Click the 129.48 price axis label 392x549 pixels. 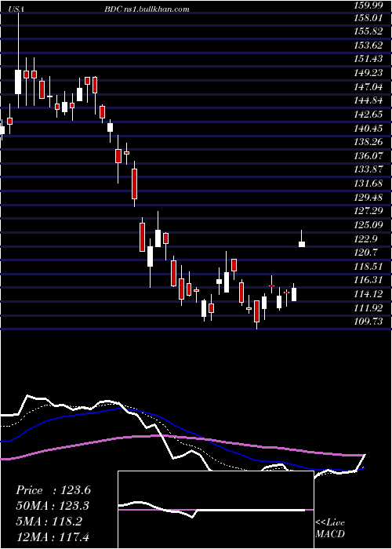tap(368, 198)
